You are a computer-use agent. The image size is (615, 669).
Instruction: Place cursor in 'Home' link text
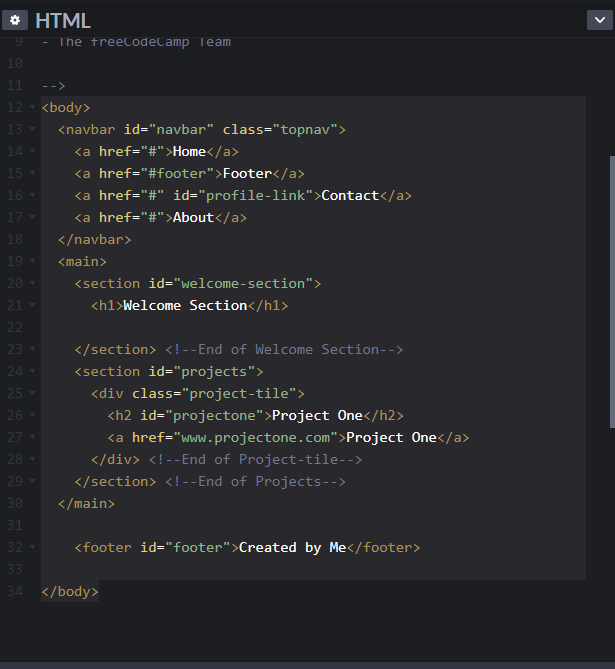[x=189, y=151]
